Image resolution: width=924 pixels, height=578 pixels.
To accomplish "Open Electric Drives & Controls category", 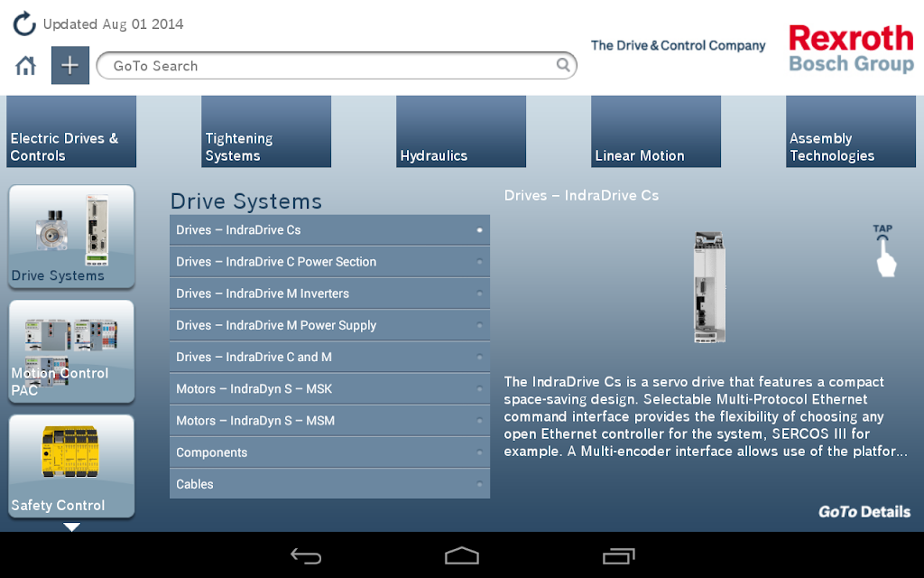I will [71, 132].
